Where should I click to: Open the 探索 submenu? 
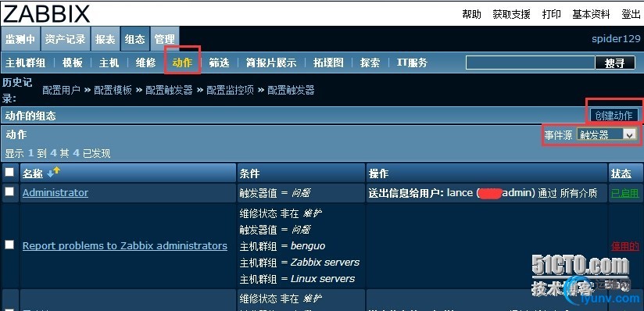(x=370, y=63)
